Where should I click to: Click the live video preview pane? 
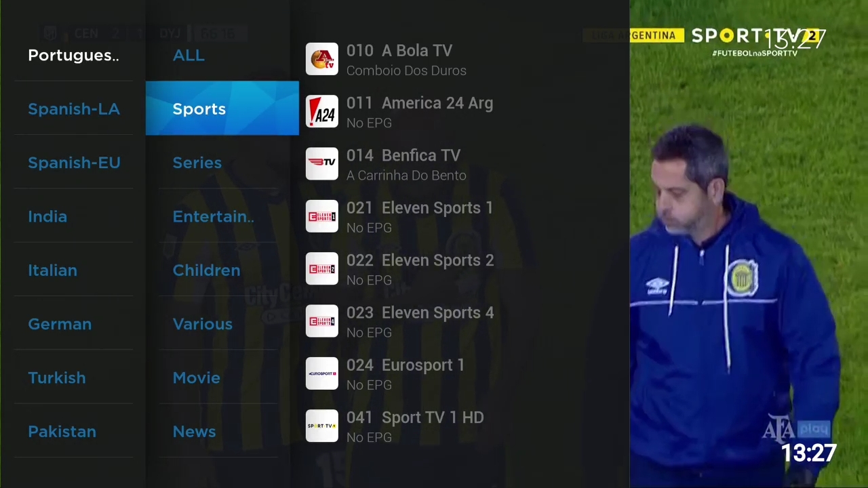click(749, 244)
